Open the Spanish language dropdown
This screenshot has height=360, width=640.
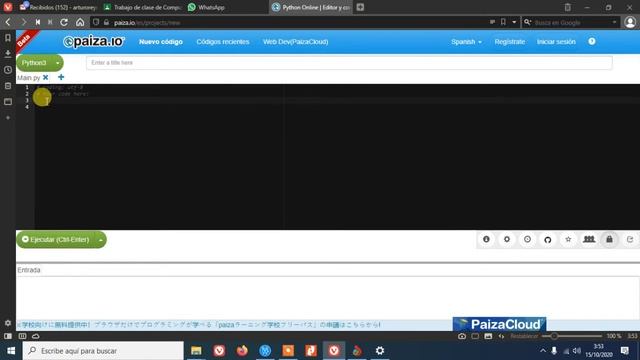click(466, 42)
